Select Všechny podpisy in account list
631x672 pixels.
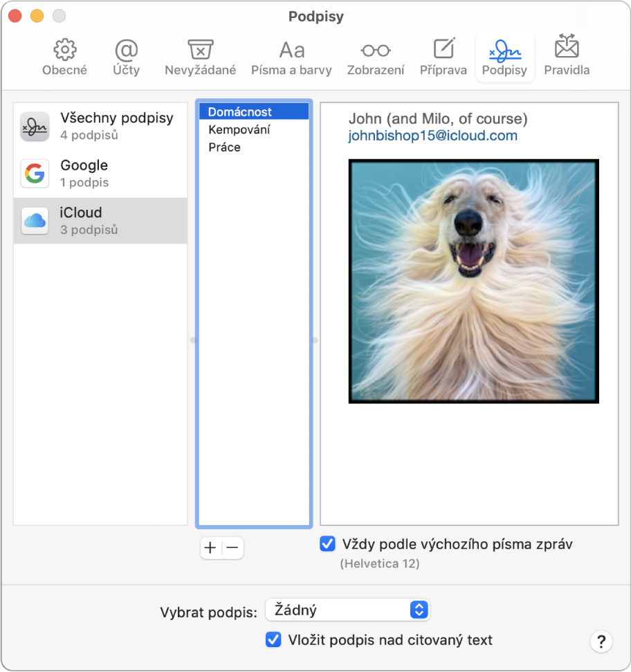(x=100, y=126)
